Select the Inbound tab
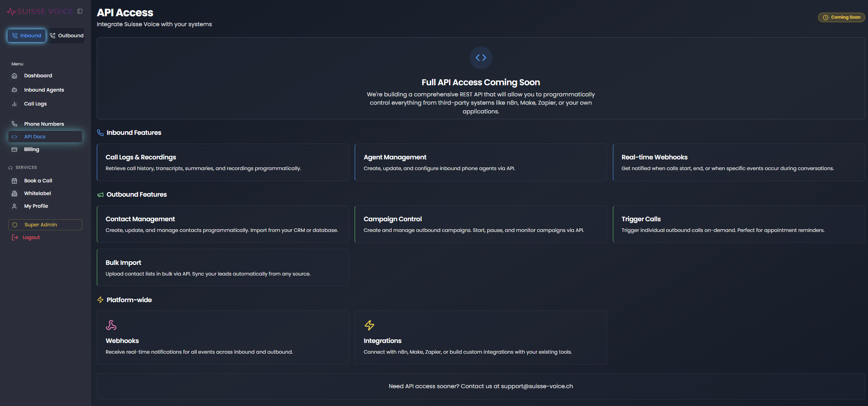The width and height of the screenshot is (868, 406). point(26,35)
